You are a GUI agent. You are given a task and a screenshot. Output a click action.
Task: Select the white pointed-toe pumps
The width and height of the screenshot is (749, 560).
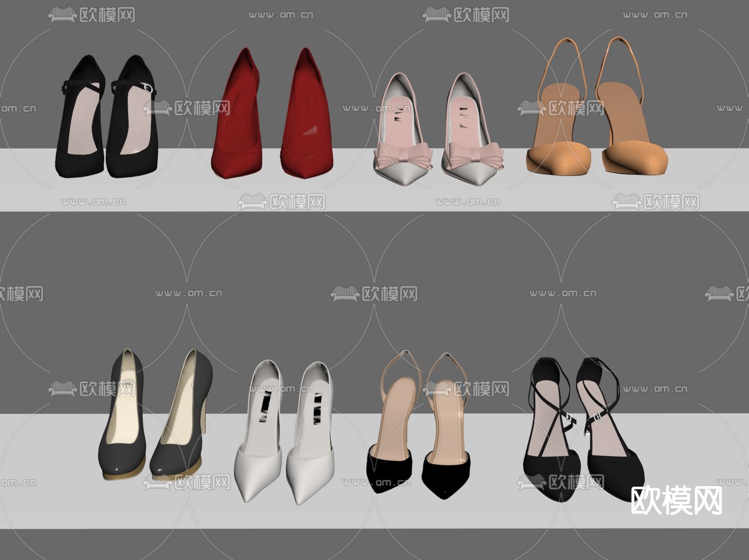coord(285,432)
